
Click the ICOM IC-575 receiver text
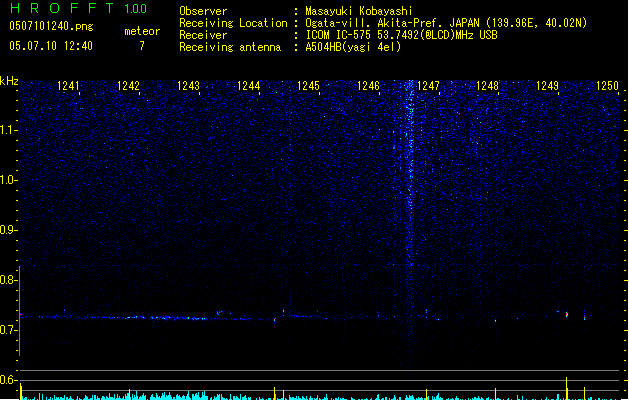coord(401,35)
